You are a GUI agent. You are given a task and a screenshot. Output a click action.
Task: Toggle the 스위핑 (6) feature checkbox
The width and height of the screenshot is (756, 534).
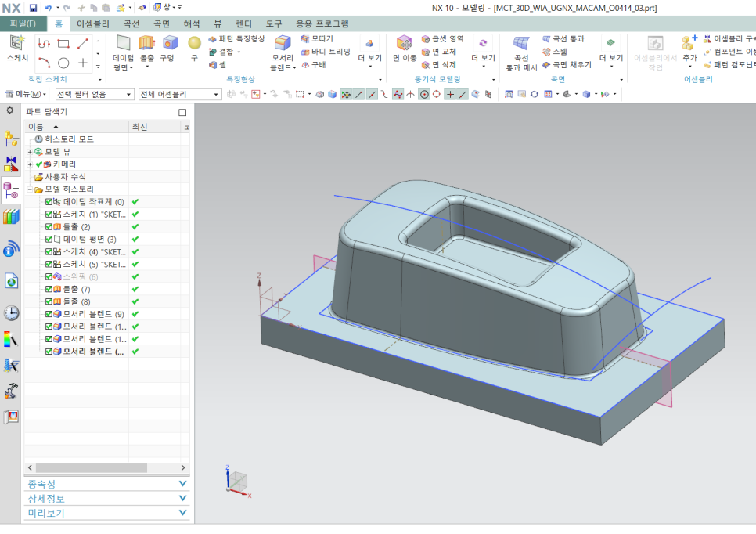coord(49,277)
